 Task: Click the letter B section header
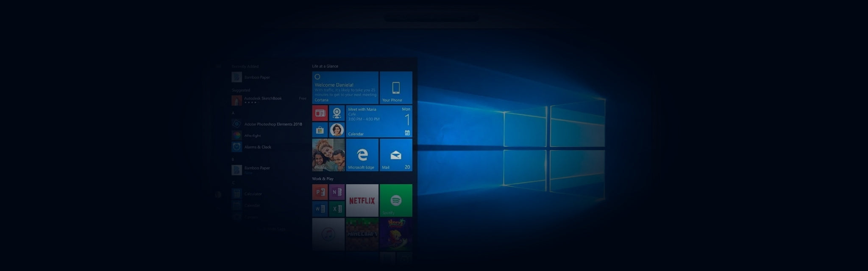(233, 159)
